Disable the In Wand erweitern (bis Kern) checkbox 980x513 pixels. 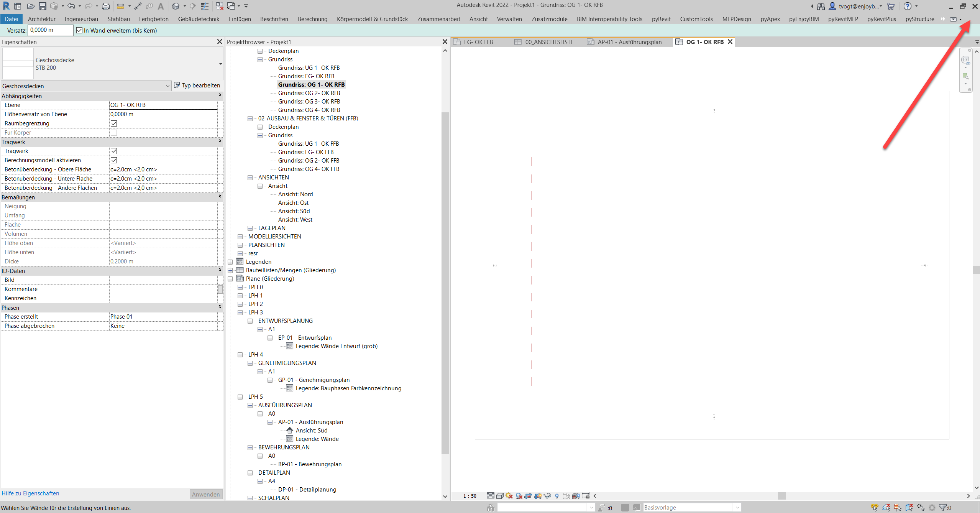pyautogui.click(x=79, y=30)
